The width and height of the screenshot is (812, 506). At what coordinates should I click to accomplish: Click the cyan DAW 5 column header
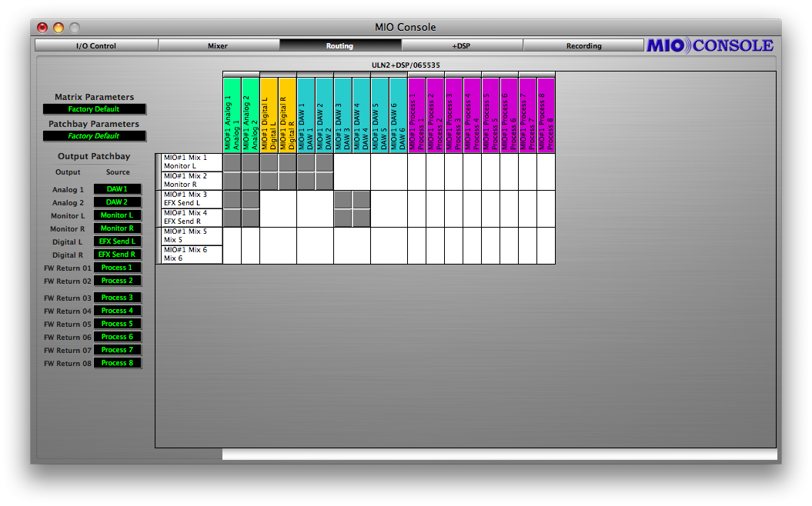379,115
